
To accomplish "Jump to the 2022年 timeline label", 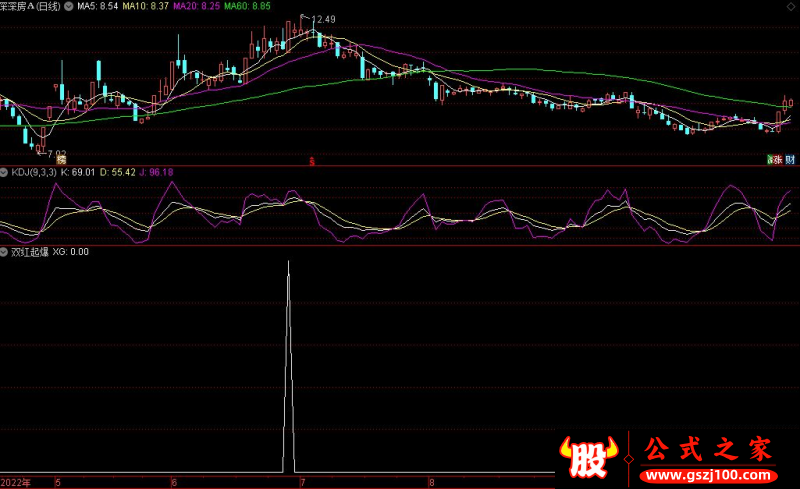I will click(x=15, y=482).
